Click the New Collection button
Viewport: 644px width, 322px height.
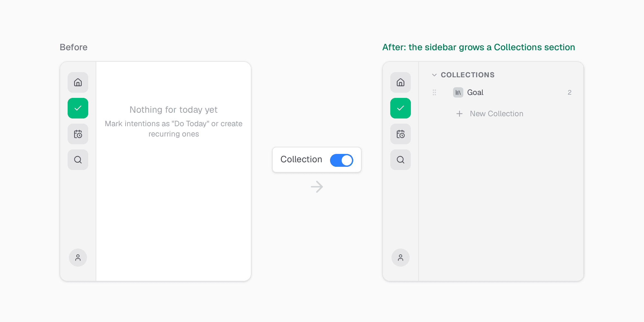(490, 114)
